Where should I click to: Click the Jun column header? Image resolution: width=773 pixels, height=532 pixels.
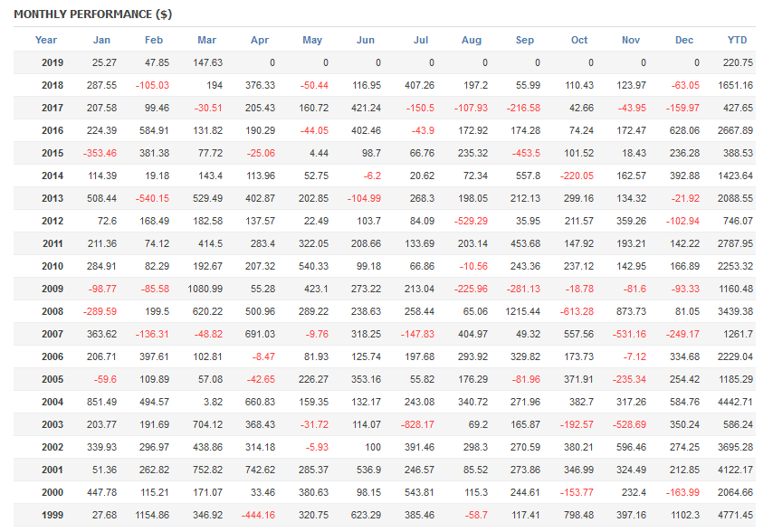(x=366, y=40)
